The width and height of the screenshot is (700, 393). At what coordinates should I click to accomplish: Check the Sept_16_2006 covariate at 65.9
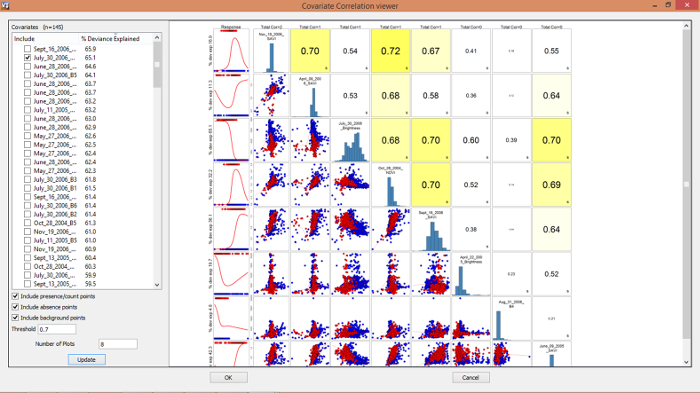pyautogui.click(x=28, y=49)
